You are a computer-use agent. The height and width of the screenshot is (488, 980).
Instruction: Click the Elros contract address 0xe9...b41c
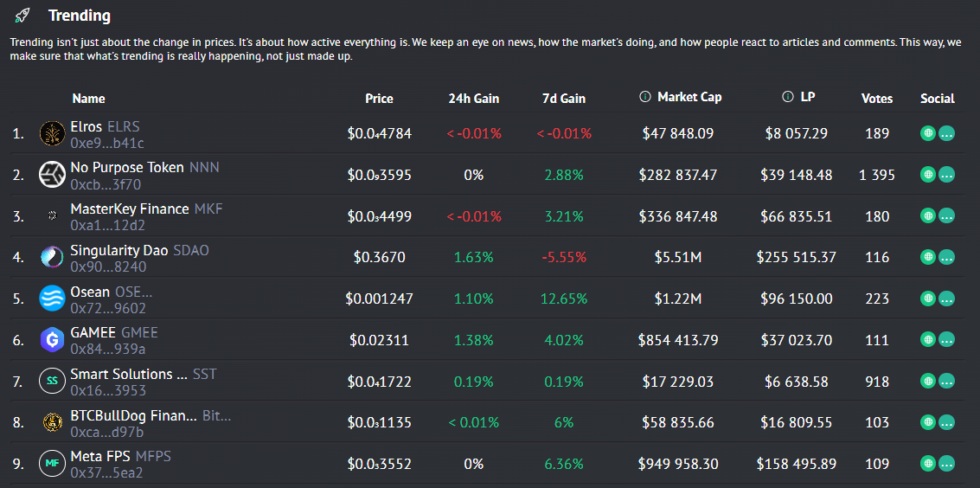pyautogui.click(x=107, y=143)
